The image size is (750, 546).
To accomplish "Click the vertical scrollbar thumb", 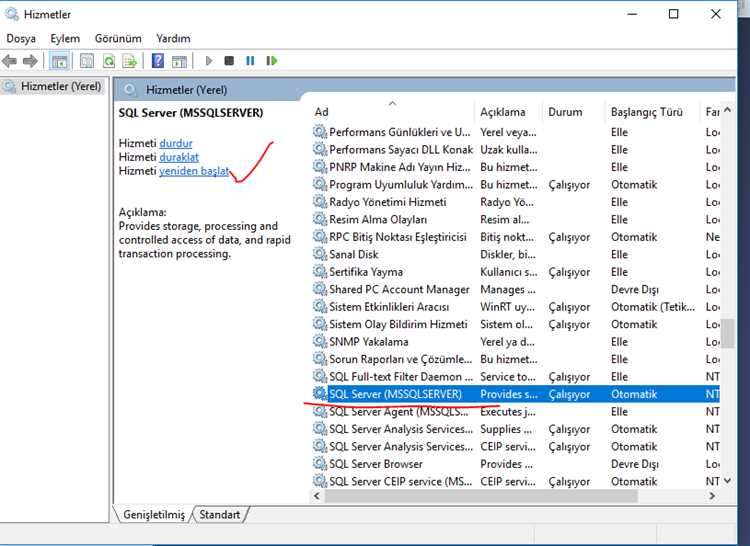I will tap(728, 333).
